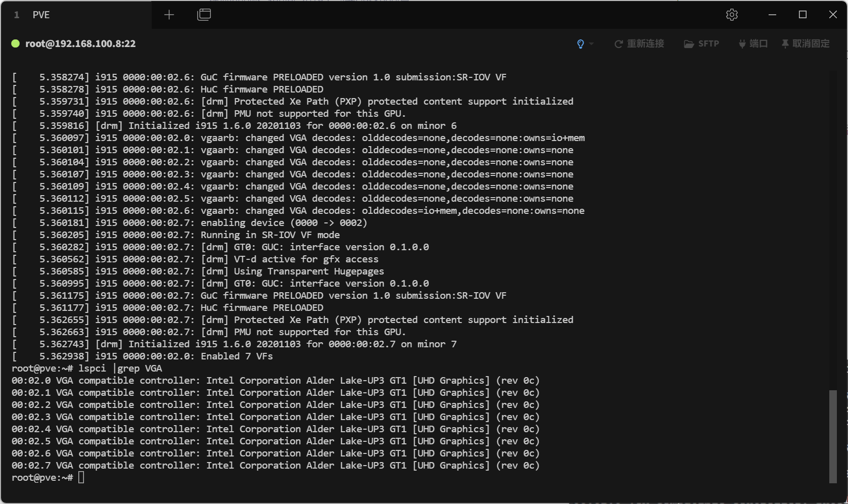
Task: Open port forwarding via 端口
Action: [753, 44]
